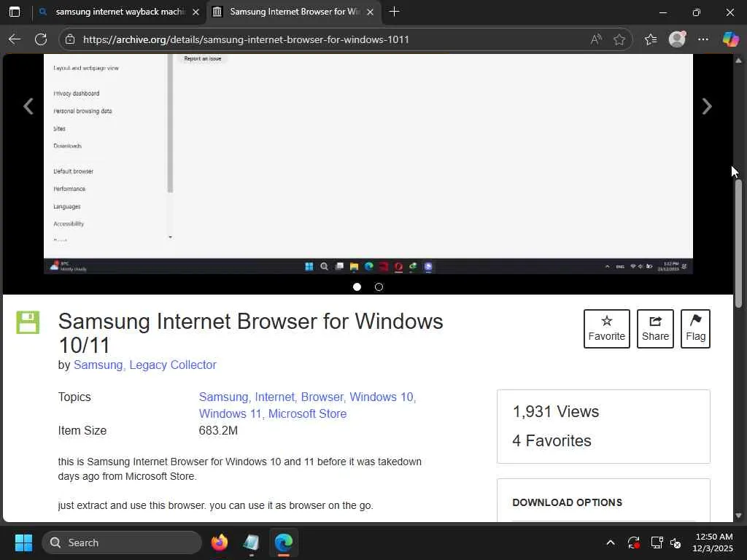
Task: Select the first carousel dot
Action: coord(357,287)
